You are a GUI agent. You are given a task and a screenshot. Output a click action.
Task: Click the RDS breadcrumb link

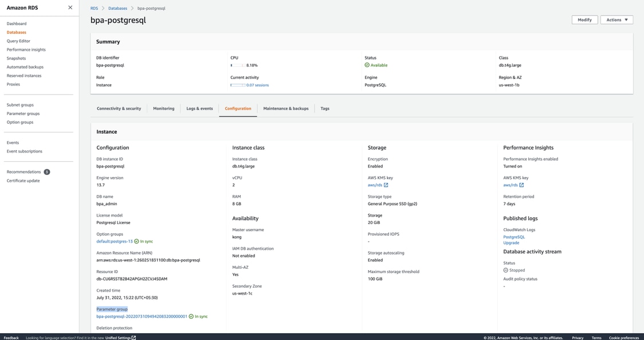pyautogui.click(x=94, y=8)
